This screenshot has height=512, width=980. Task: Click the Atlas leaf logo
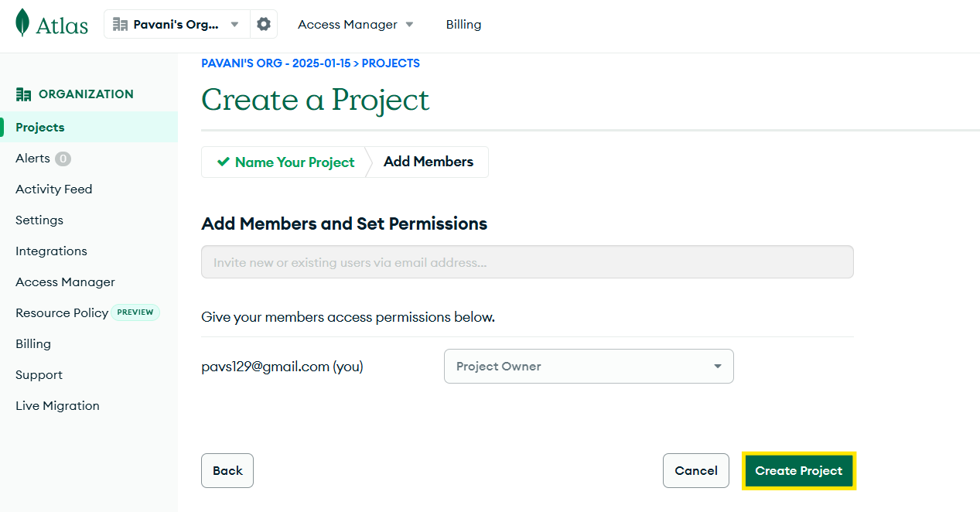point(23,23)
